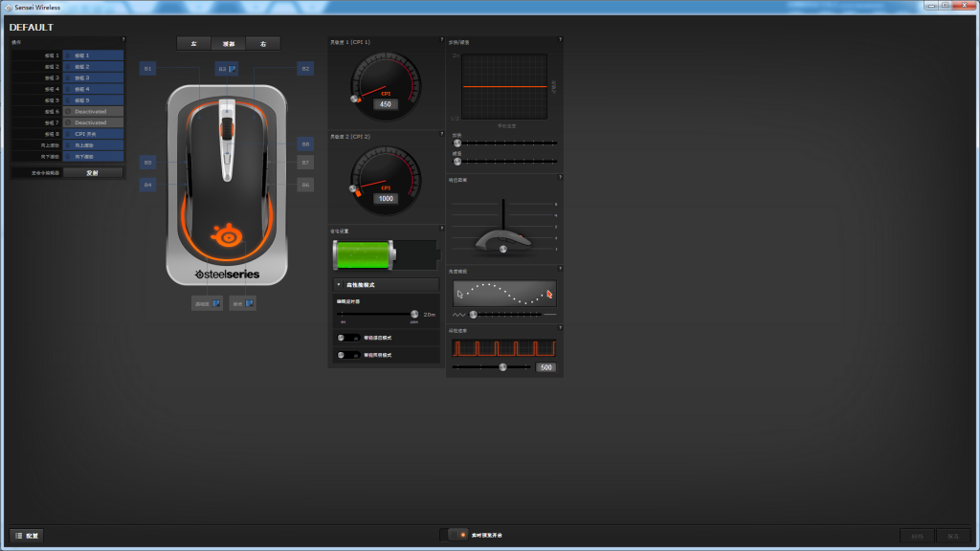Select the B6 callout on the mouse diagram
This screenshot has height=551, width=980.
pos(305,185)
